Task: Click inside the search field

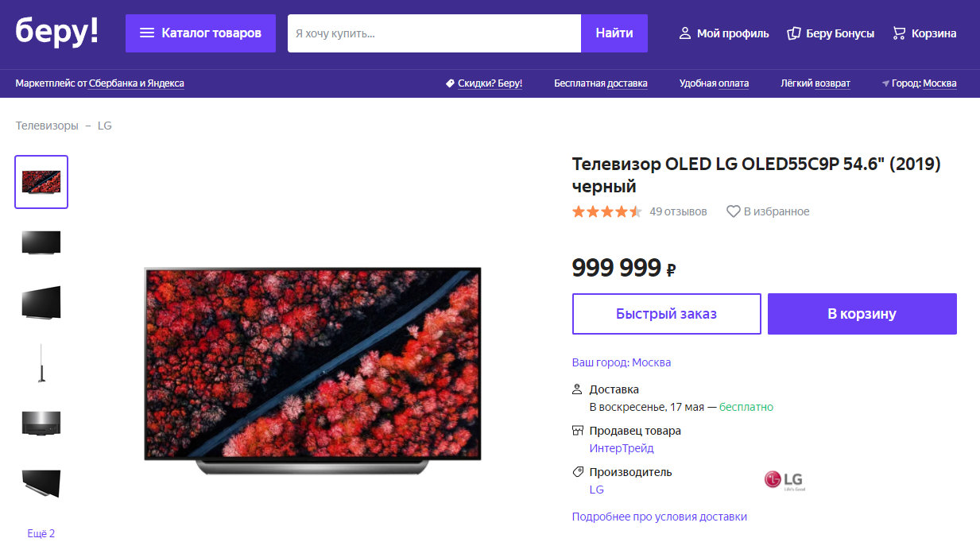Action: click(434, 33)
